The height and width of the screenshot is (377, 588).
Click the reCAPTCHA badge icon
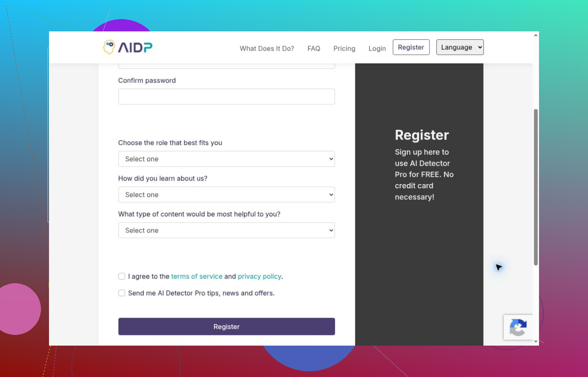[518, 327]
